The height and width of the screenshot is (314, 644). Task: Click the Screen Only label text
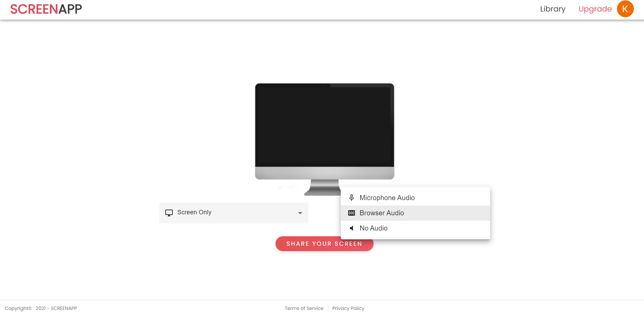click(194, 212)
